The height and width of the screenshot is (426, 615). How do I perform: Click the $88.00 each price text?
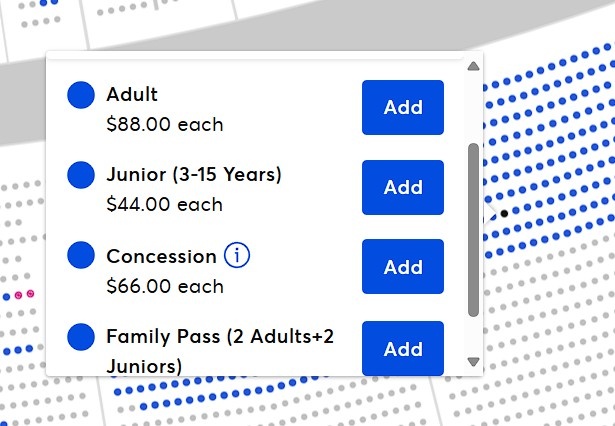[164, 125]
